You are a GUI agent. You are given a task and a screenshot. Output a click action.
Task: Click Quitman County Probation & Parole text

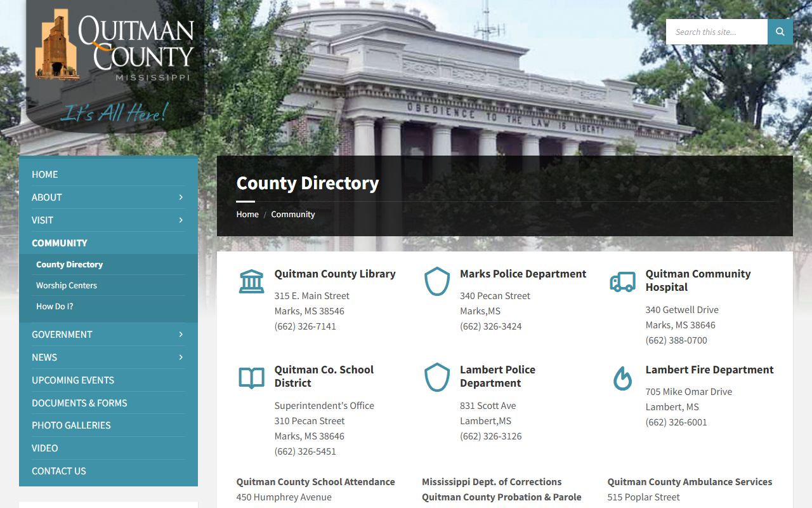(502, 497)
